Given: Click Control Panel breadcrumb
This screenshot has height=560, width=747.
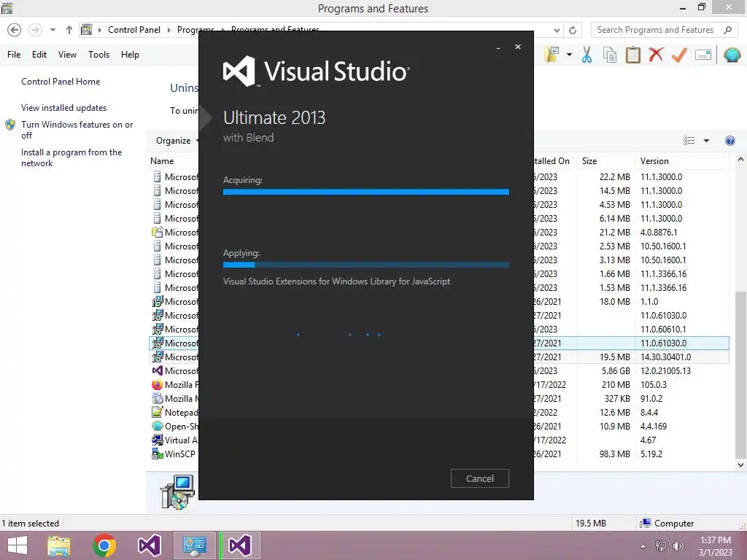Looking at the screenshot, I should pyautogui.click(x=134, y=30).
